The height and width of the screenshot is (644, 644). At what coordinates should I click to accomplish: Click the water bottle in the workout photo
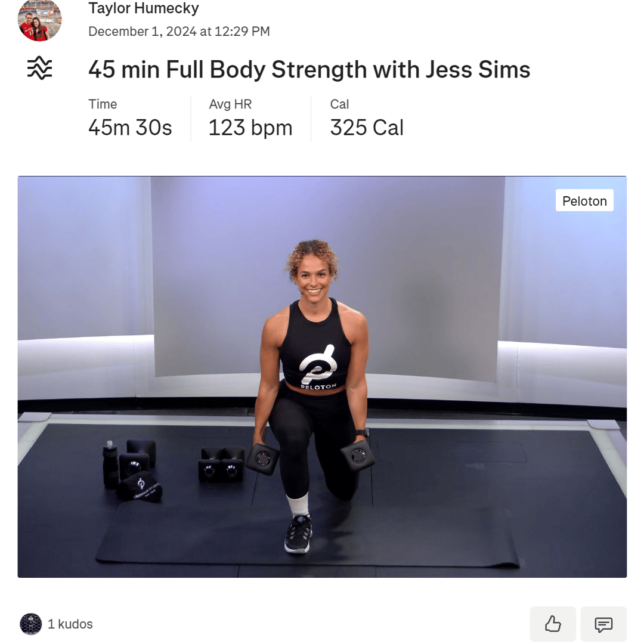pos(110,465)
